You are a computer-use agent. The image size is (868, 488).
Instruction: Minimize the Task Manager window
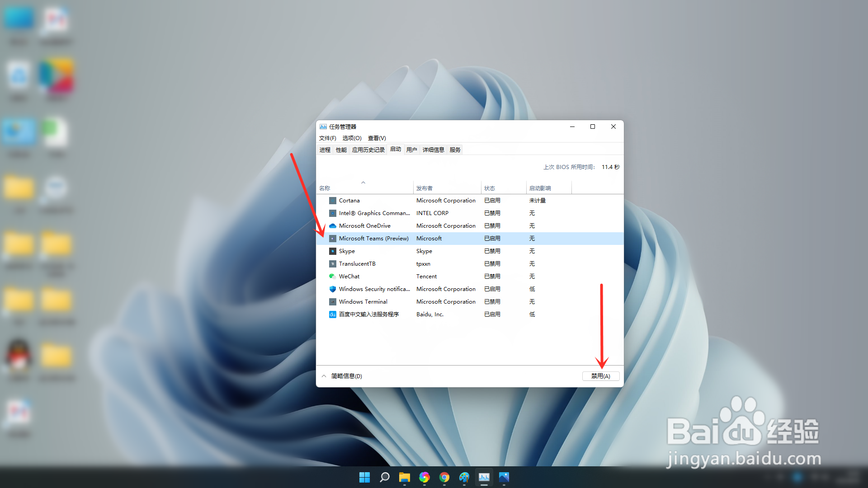point(572,127)
